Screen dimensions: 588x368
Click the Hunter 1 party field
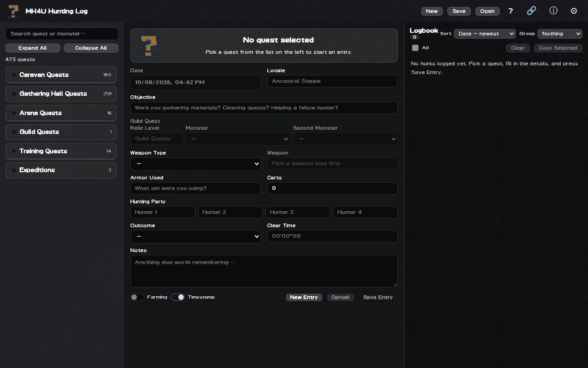tap(163, 212)
